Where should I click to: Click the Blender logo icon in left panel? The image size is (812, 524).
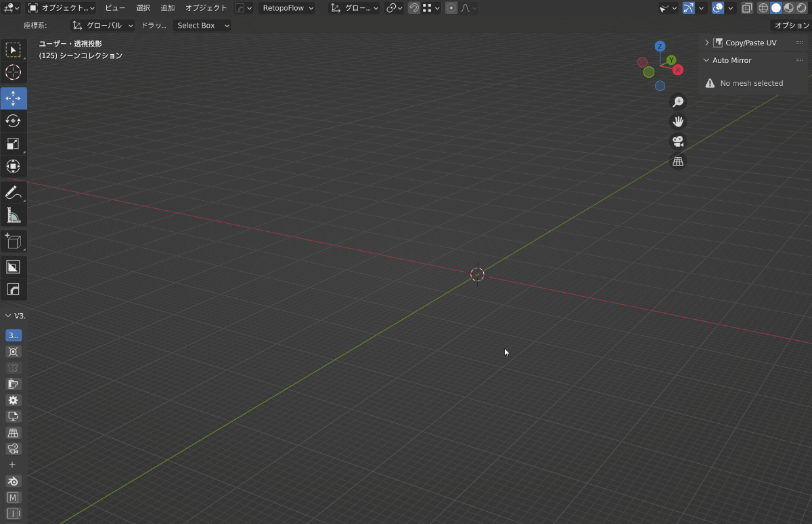[14, 481]
